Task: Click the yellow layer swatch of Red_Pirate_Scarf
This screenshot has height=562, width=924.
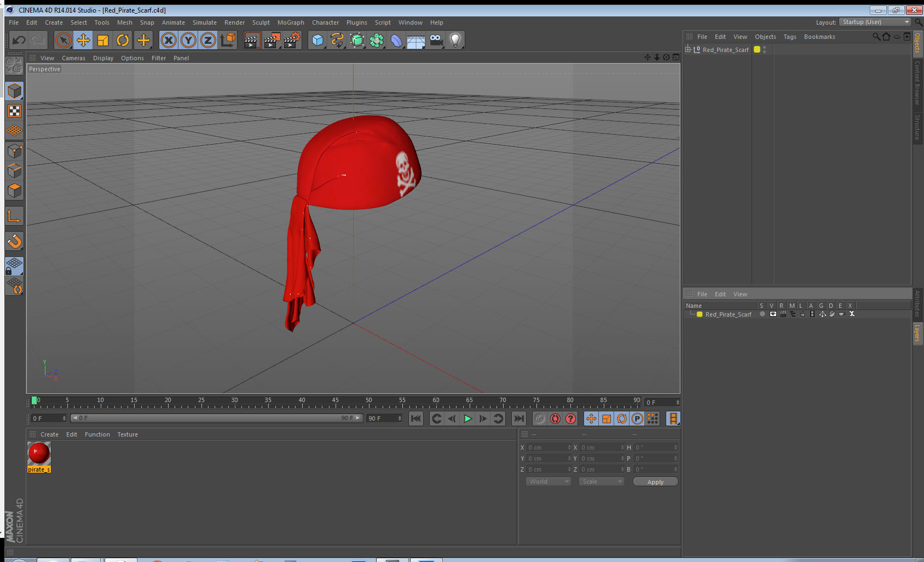Action: (x=757, y=49)
